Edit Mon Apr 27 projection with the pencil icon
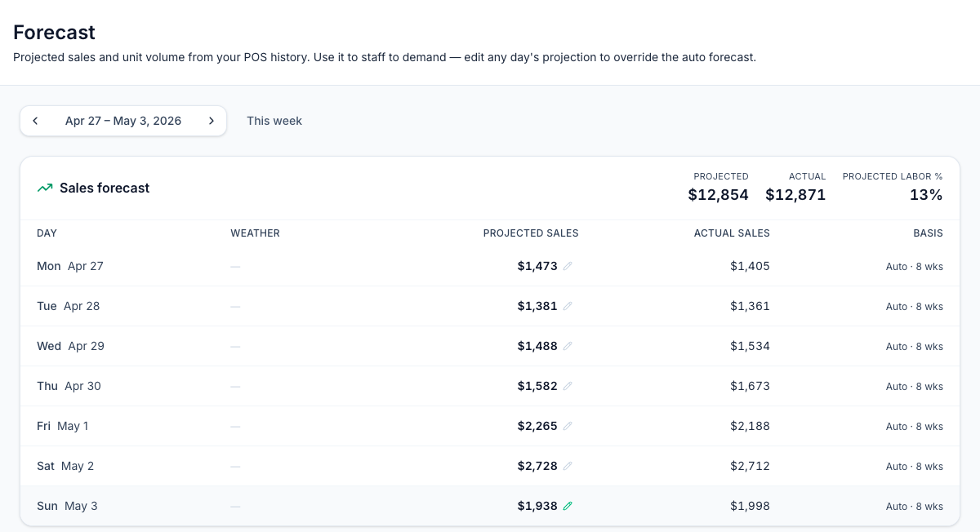Viewport: 980px width, 532px height. tap(568, 266)
